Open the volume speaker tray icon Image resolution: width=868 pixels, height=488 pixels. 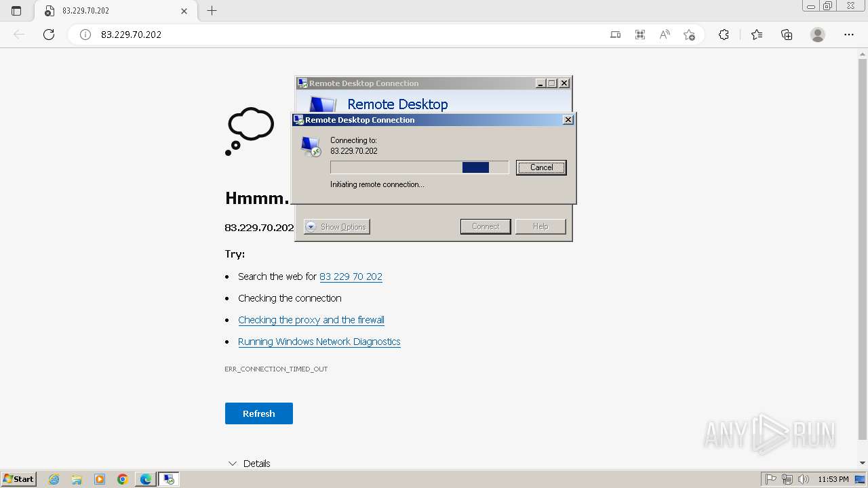[x=804, y=479]
